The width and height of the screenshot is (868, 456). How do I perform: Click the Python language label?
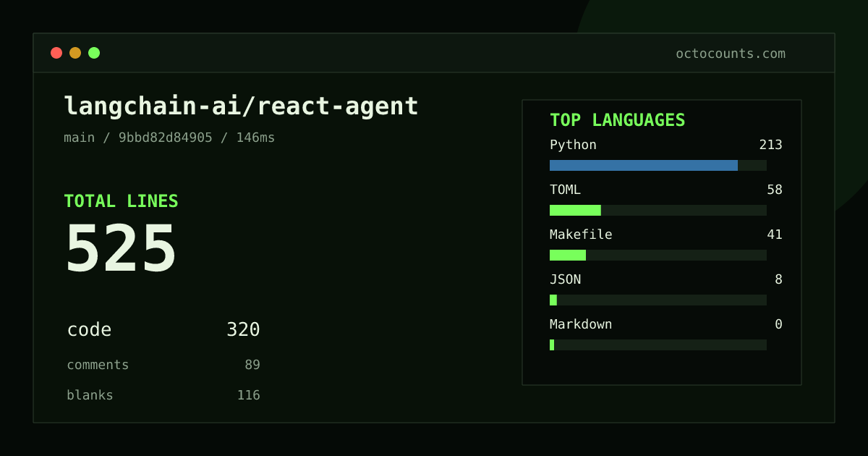(x=573, y=145)
